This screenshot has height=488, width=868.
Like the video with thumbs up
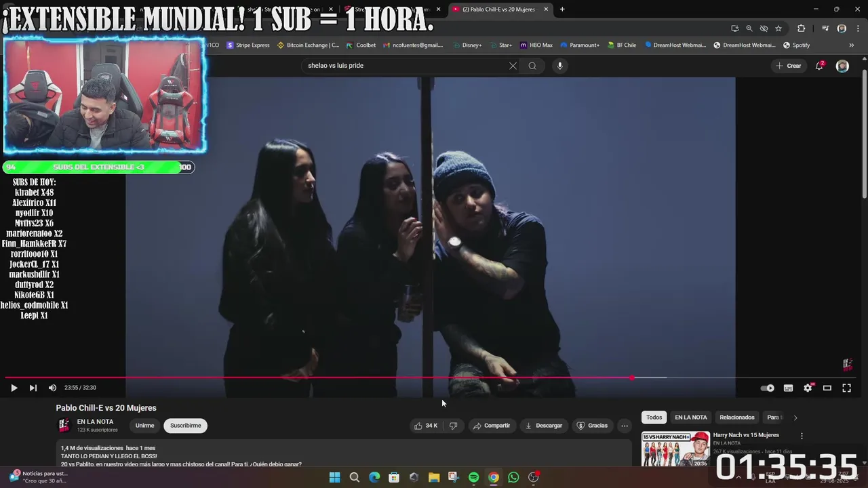pos(426,426)
